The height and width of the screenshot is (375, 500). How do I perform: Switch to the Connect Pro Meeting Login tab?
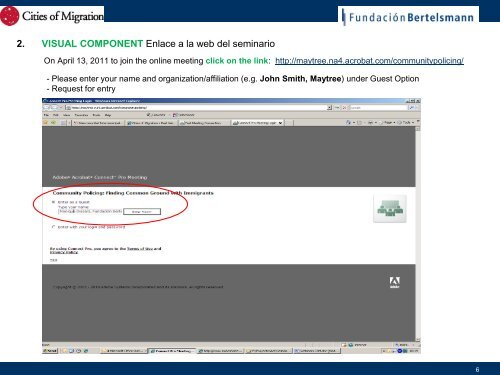pyautogui.click(x=257, y=123)
